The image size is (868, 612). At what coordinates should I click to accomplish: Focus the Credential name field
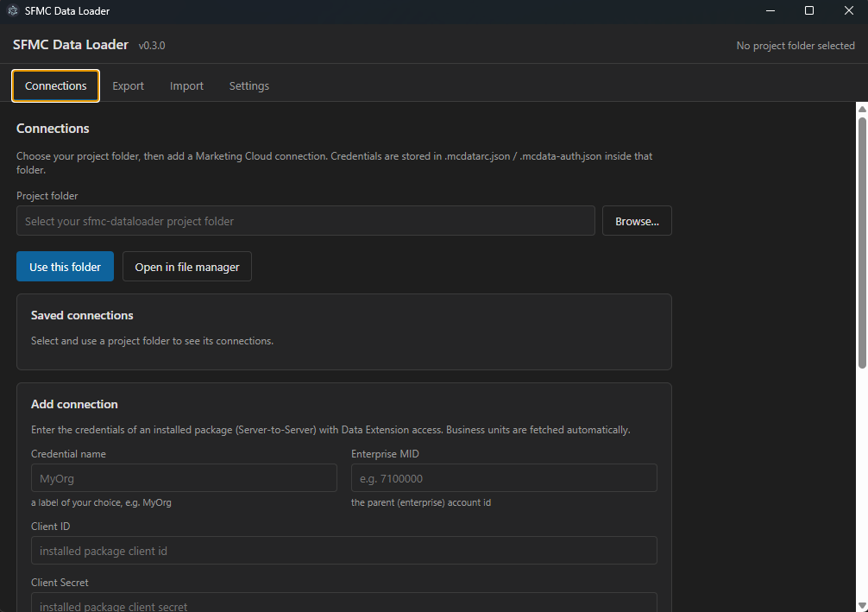click(184, 478)
